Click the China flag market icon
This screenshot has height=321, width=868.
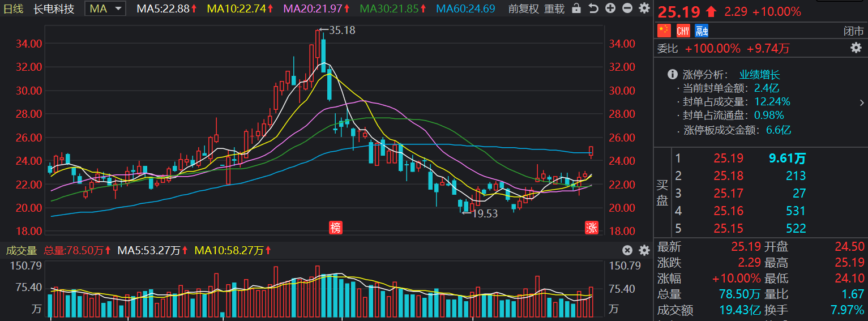point(664,31)
